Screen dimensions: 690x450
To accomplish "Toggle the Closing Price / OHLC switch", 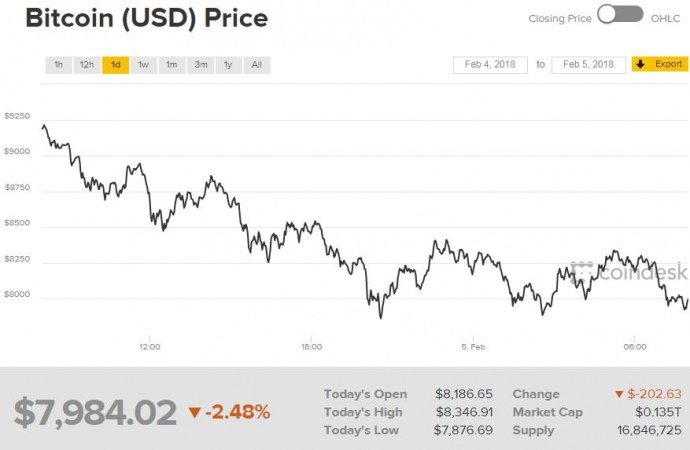I will pyautogui.click(x=621, y=17).
